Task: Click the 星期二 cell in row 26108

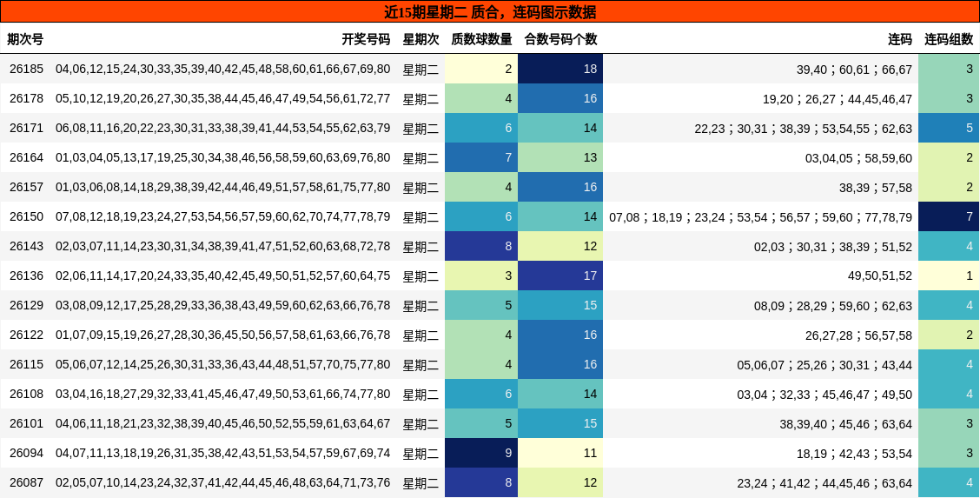Action: coord(420,395)
